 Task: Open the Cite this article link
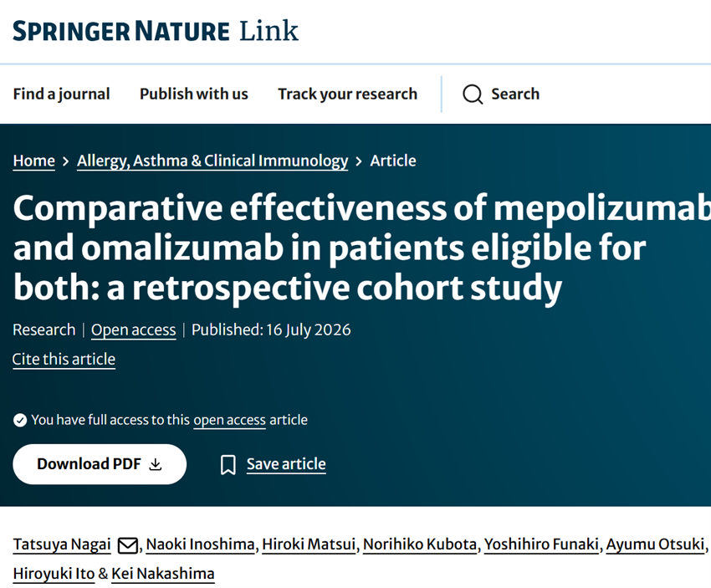click(64, 359)
